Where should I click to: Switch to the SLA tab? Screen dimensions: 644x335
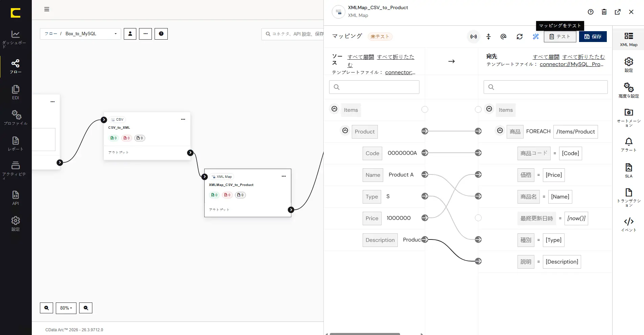coord(628,170)
